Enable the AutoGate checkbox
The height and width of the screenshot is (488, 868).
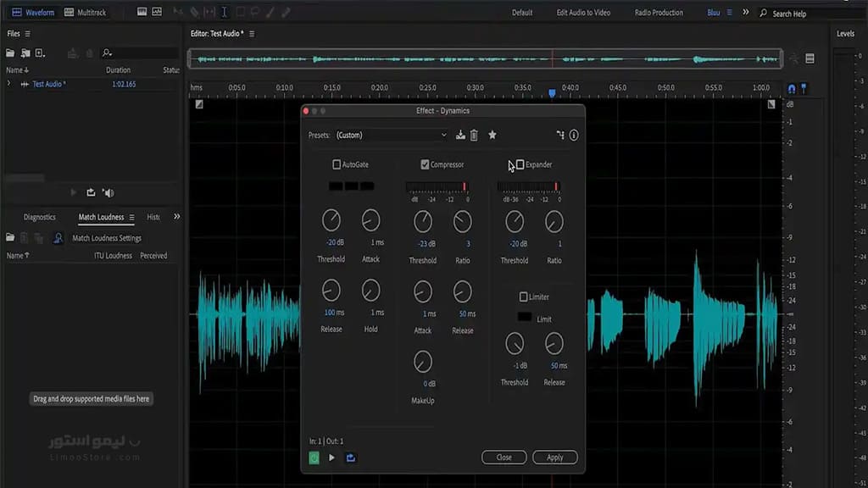336,164
